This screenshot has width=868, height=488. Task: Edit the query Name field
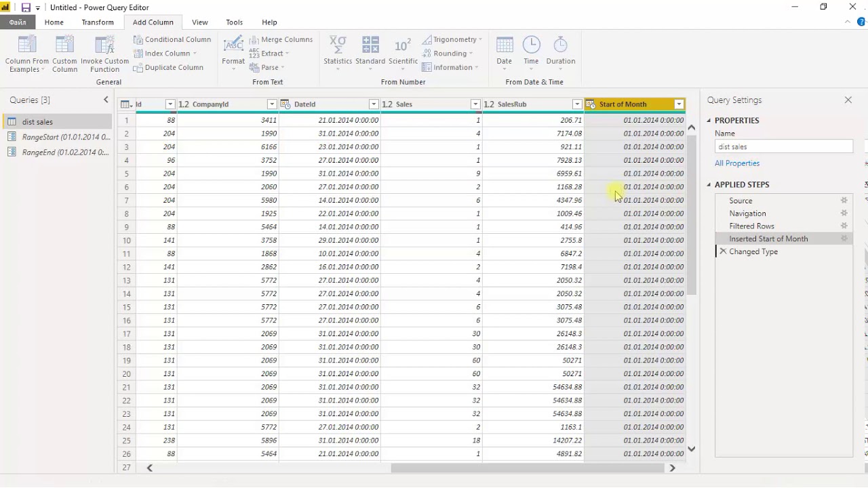(784, 146)
